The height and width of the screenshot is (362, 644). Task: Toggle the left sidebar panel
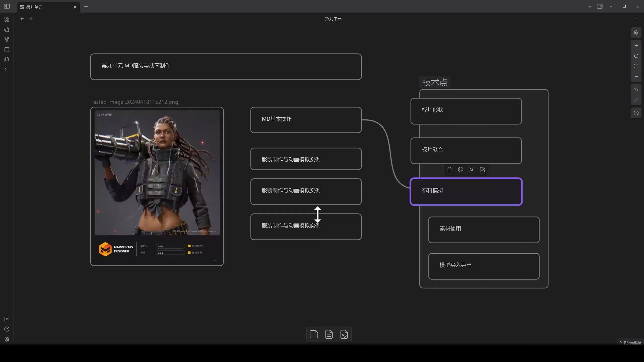7,6
